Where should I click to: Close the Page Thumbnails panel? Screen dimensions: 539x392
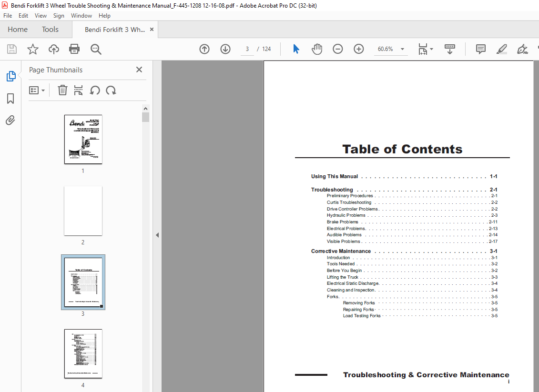(x=139, y=70)
